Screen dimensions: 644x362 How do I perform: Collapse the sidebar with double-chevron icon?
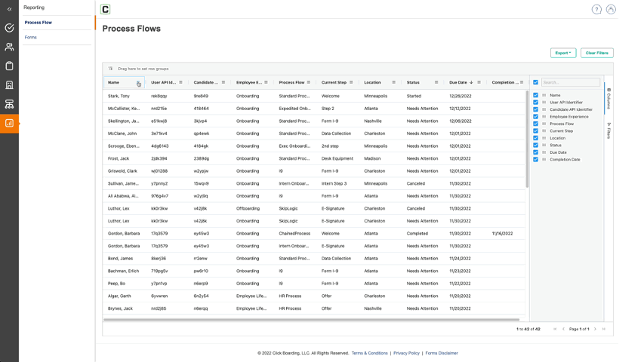[x=9, y=9]
